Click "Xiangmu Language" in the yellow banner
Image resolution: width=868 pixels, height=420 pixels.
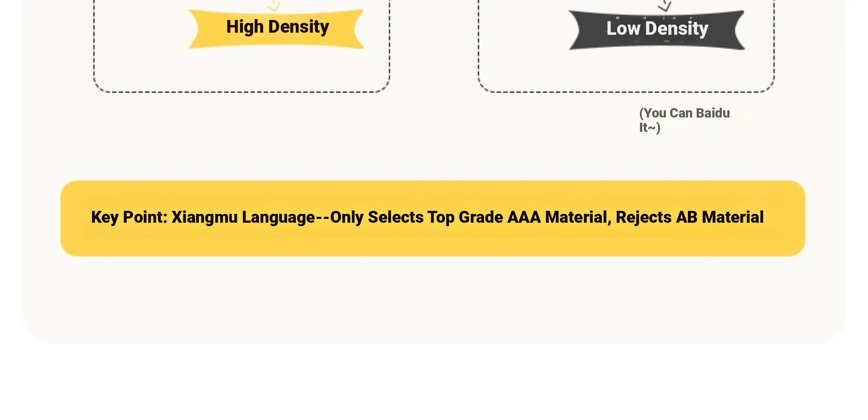point(243,217)
